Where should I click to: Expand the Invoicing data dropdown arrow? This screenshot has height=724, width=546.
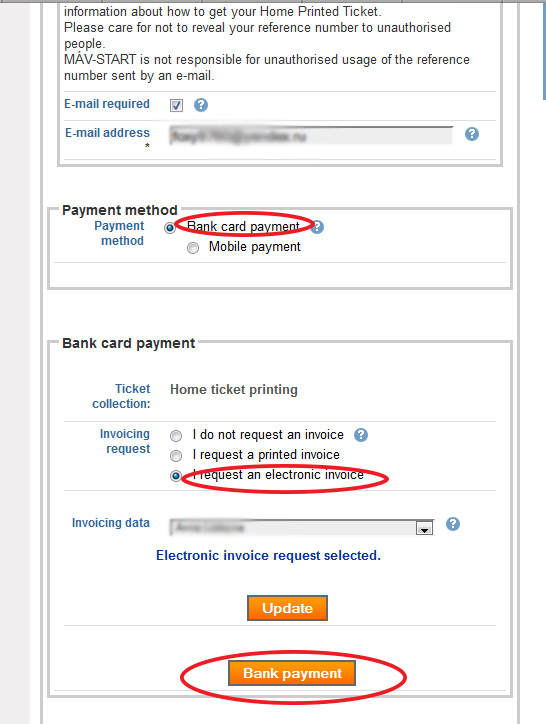tap(424, 528)
